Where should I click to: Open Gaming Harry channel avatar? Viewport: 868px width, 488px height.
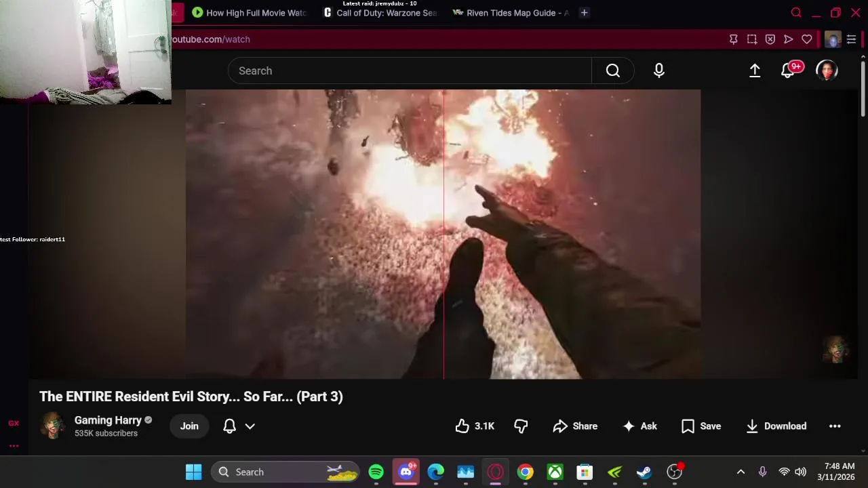(x=53, y=426)
